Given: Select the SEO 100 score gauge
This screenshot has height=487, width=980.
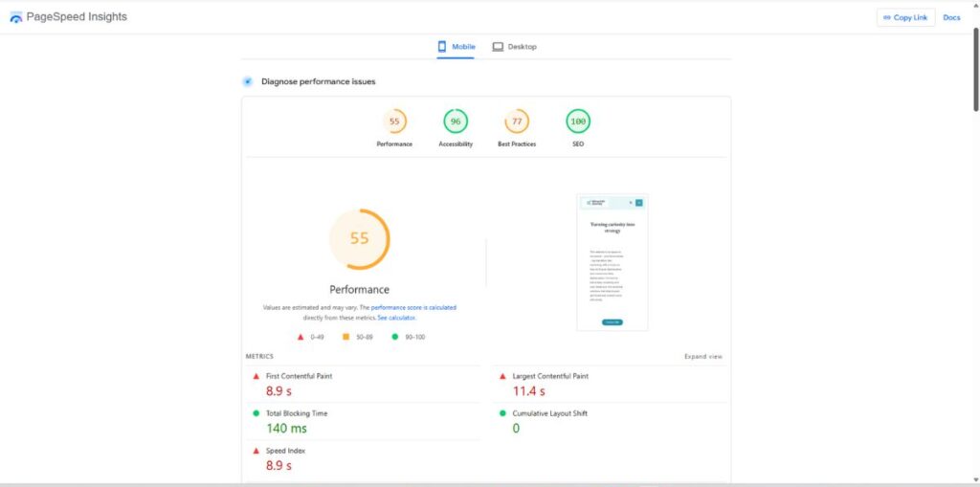Looking at the screenshot, I should 578,122.
